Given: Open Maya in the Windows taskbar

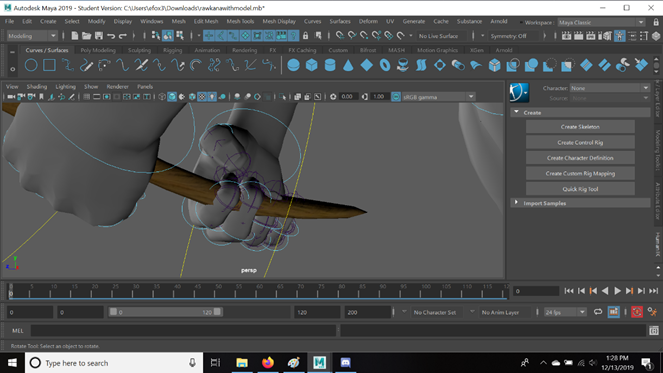Looking at the screenshot, I should click(x=320, y=362).
